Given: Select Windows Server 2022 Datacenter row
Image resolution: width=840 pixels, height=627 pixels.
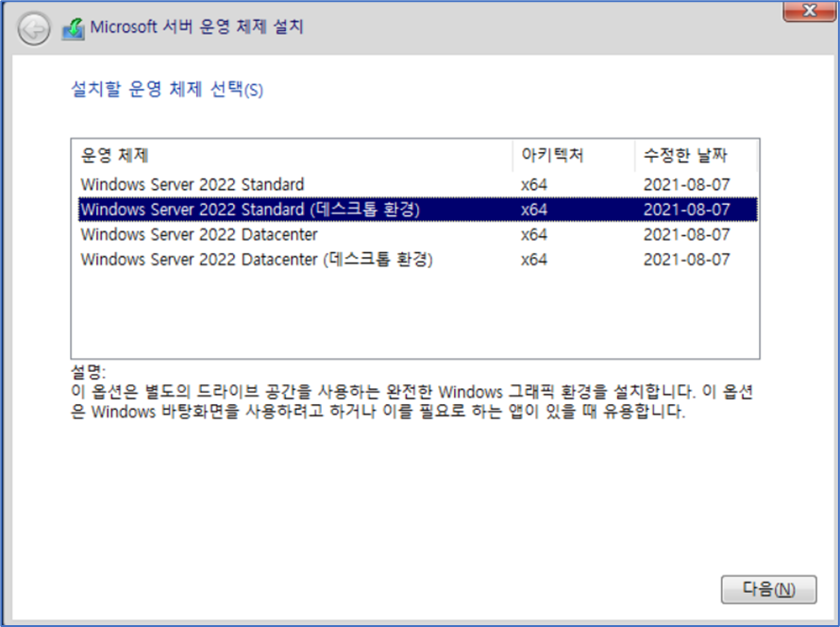Looking at the screenshot, I should click(418, 234).
